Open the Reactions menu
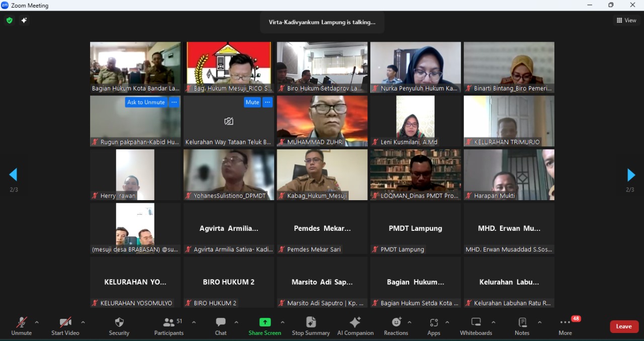644x341 pixels. pyautogui.click(x=396, y=326)
